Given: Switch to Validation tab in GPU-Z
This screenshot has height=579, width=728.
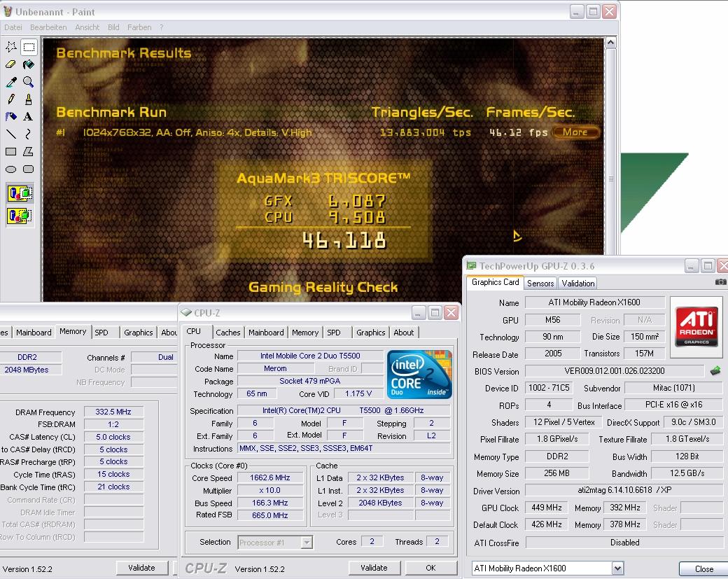Looking at the screenshot, I should click(578, 284).
